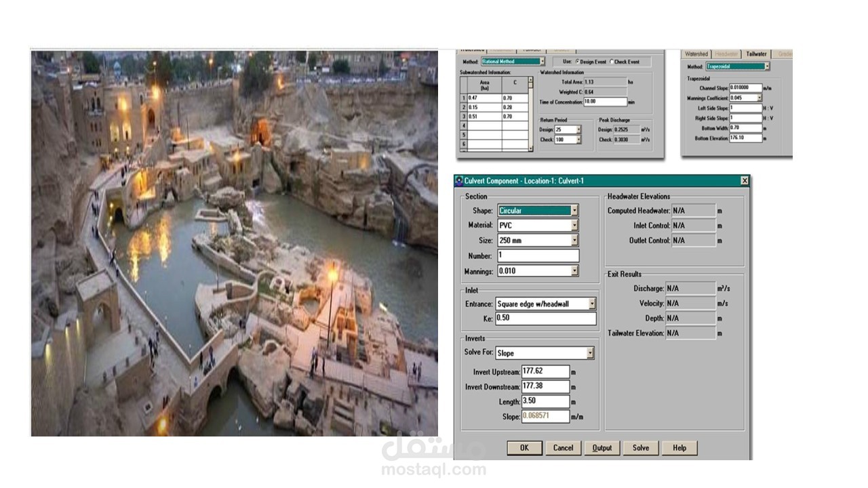Select the Check Event radio button

pos(612,62)
